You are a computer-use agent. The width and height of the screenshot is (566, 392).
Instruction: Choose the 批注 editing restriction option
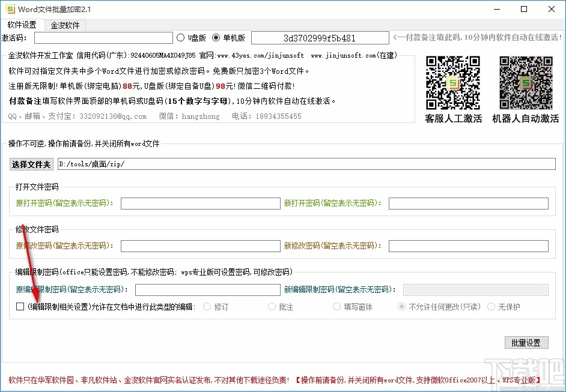coord(272,306)
